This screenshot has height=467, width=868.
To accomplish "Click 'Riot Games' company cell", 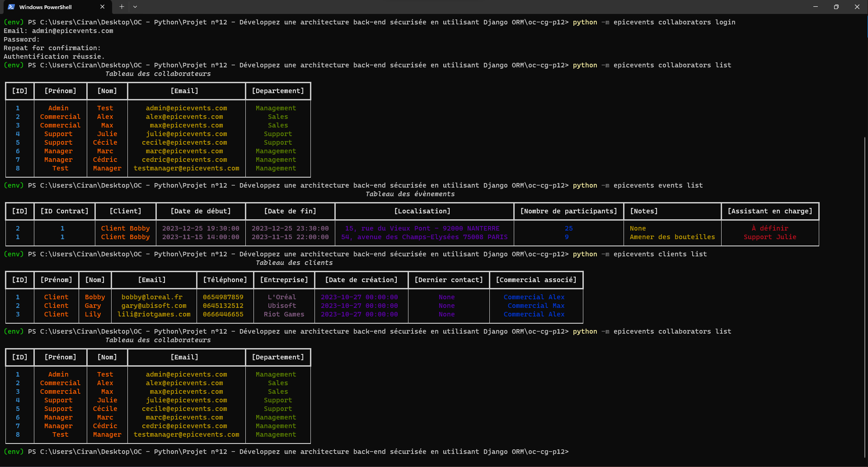I will [284, 314].
